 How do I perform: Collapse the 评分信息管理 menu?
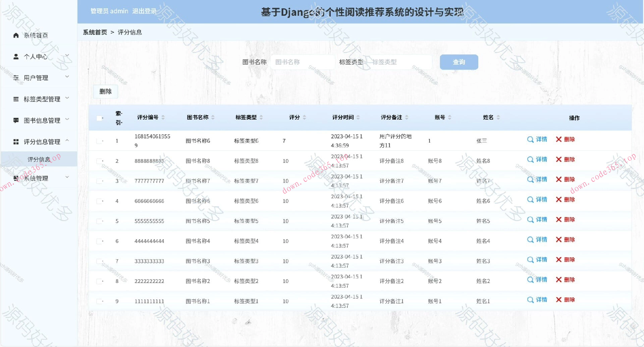(67, 141)
